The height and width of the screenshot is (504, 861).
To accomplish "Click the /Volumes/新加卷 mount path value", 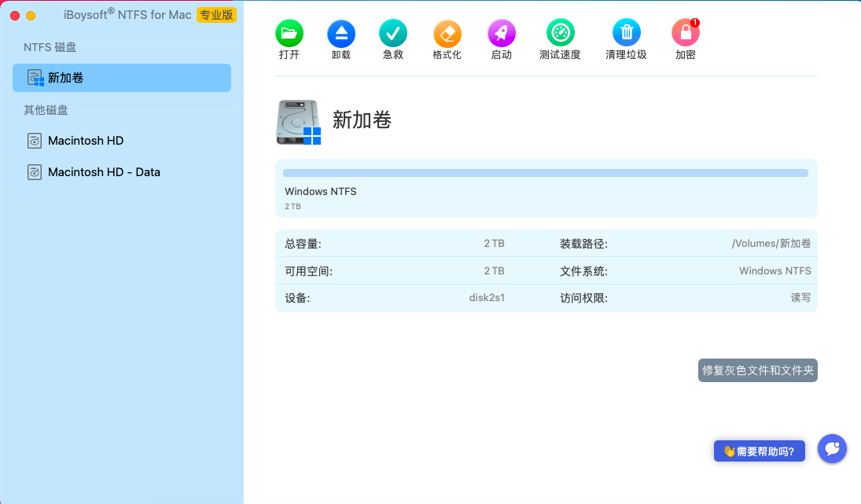I will click(x=771, y=243).
